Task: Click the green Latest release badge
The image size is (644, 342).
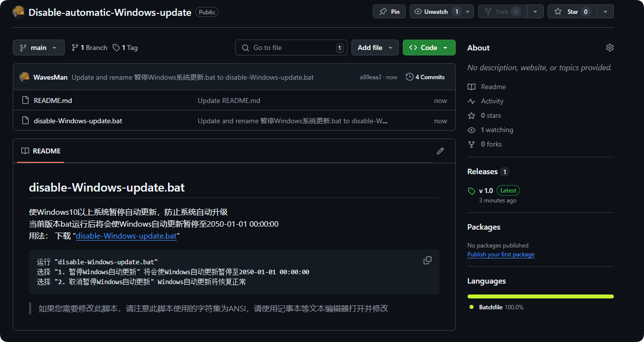Action: (x=508, y=191)
